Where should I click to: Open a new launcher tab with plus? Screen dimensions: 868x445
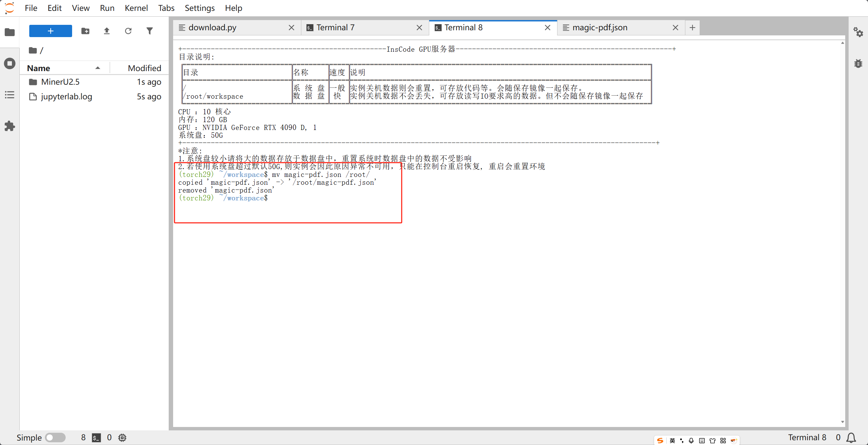tap(692, 28)
